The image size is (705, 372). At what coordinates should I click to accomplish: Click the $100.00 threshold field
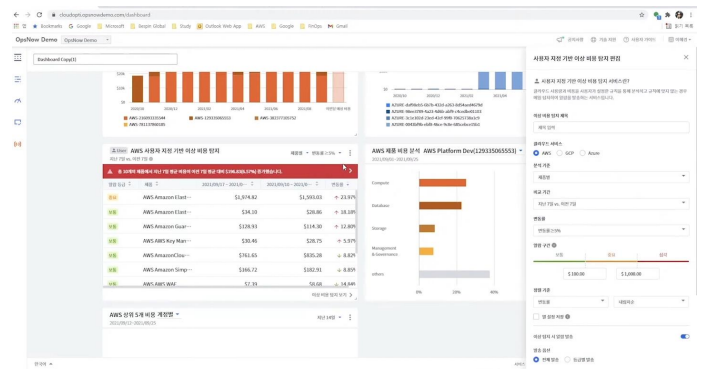click(x=585, y=273)
